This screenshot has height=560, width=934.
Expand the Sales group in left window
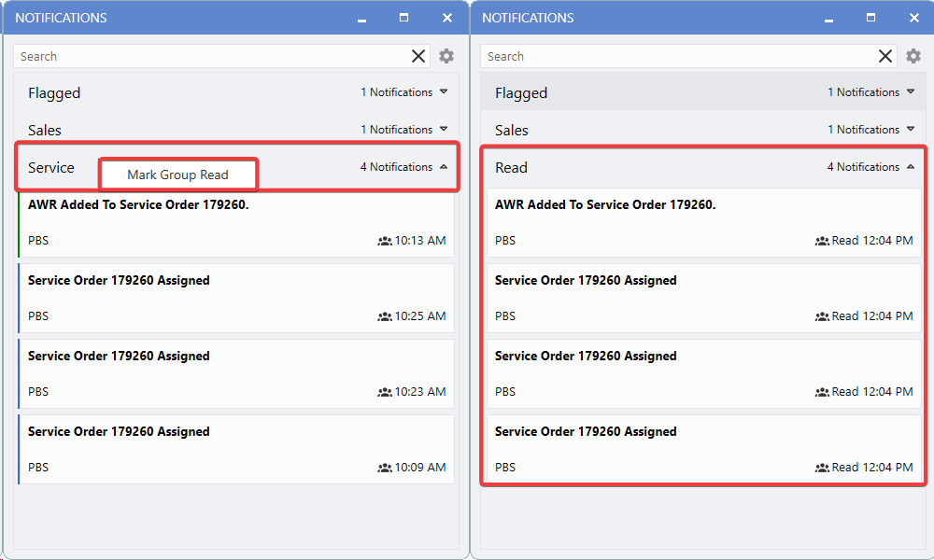[444, 130]
